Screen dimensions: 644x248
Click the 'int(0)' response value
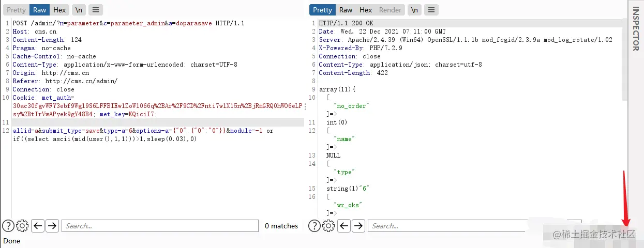pyautogui.click(x=337, y=122)
